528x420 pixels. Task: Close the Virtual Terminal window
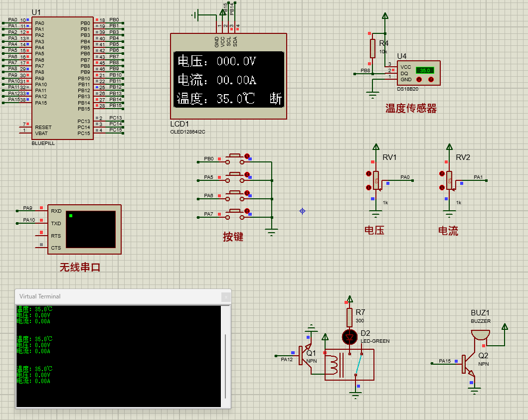point(226,296)
